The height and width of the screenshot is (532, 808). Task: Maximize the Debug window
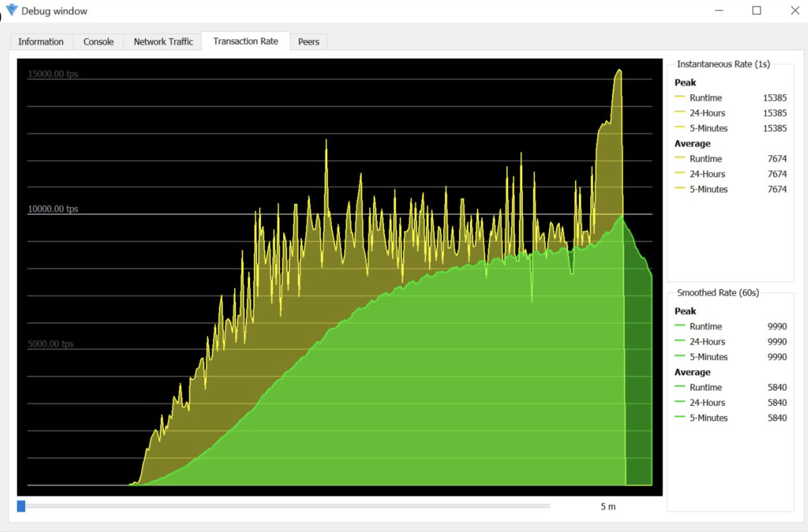[756, 10]
